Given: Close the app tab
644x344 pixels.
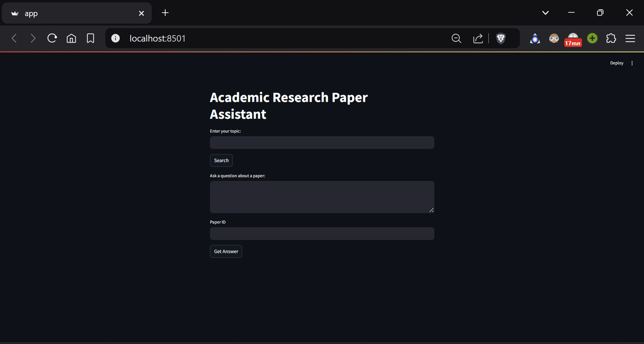Looking at the screenshot, I should [141, 14].
